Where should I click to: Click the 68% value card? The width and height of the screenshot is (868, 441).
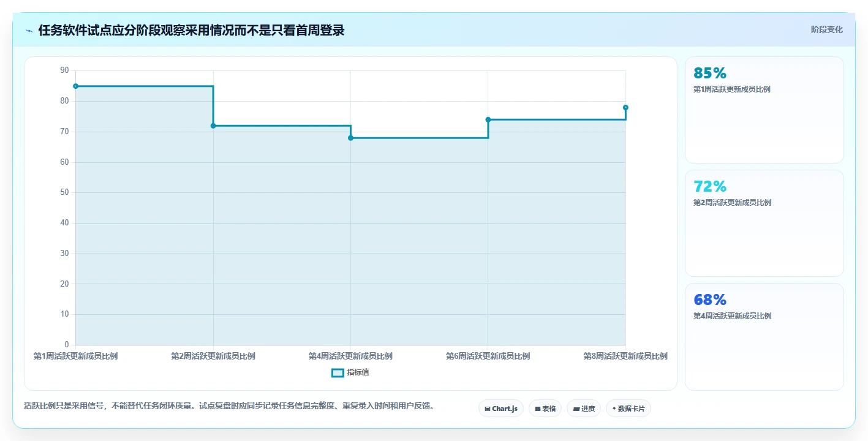(764, 336)
